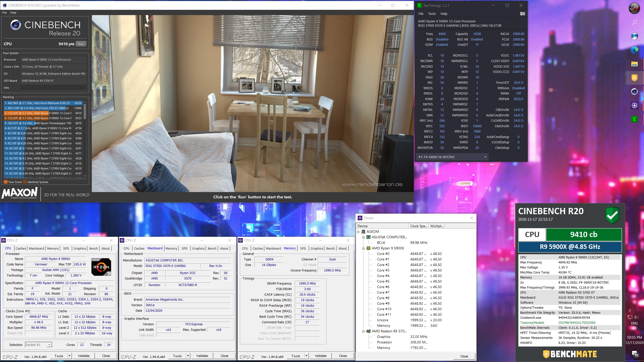Viewport: 644px width, 362px height.
Task: Click Validate in the CPU-Z Mainboard window
Action: click(202, 356)
